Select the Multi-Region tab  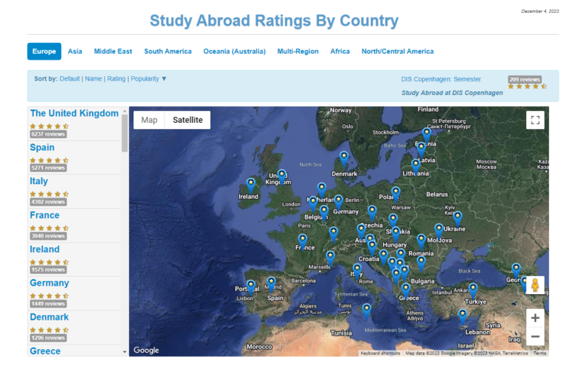[x=298, y=51]
